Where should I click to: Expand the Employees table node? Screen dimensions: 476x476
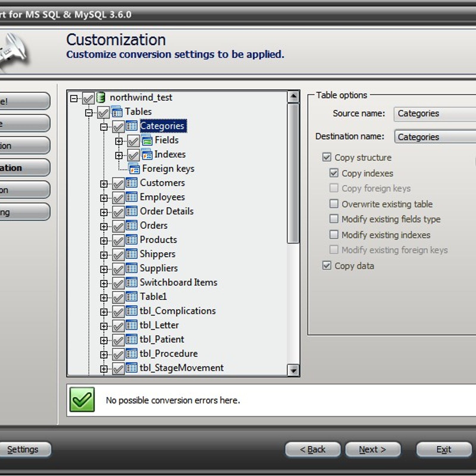[x=104, y=198]
